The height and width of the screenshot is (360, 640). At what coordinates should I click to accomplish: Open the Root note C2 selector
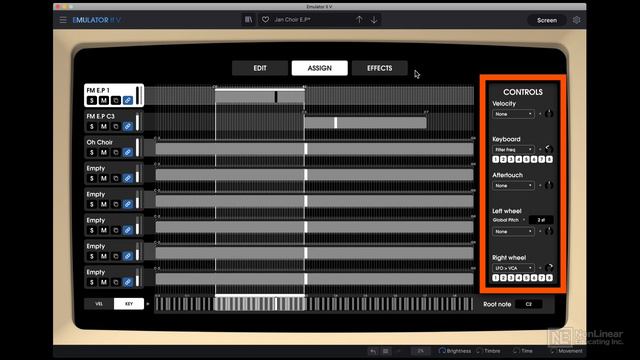[x=529, y=304]
